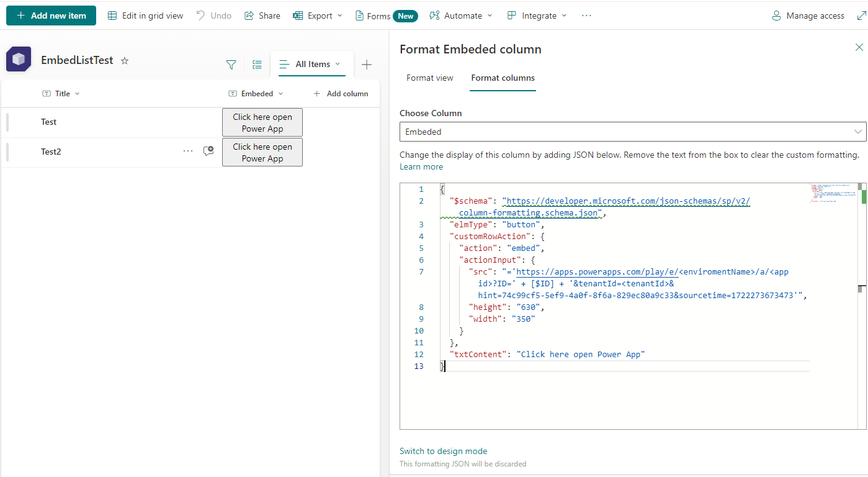
Task: Click the JSON editor vertical scrollbar
Action: (861, 306)
